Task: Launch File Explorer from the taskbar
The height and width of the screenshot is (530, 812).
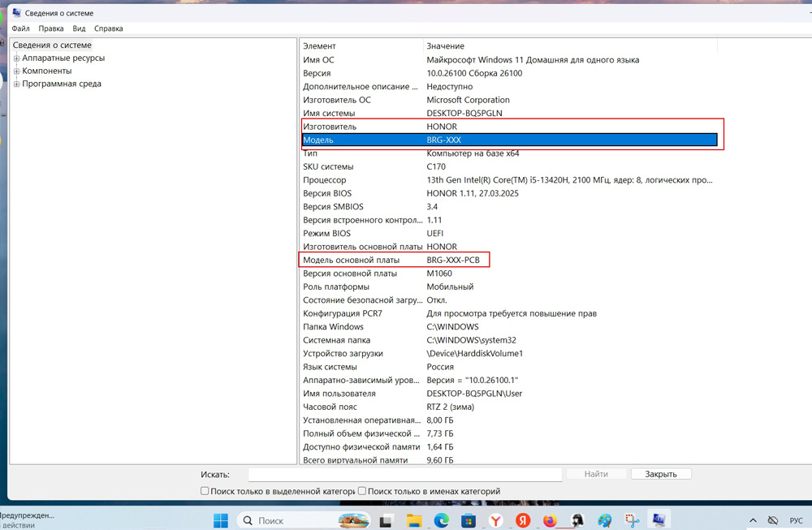Action: (x=414, y=521)
